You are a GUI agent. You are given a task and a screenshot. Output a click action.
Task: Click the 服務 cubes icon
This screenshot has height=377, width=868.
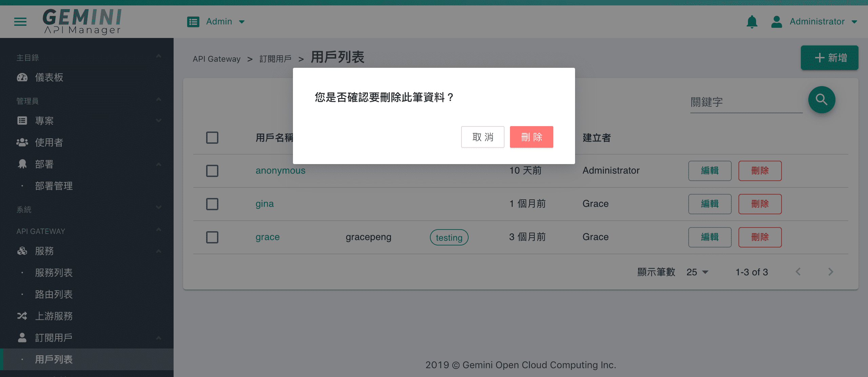point(22,251)
